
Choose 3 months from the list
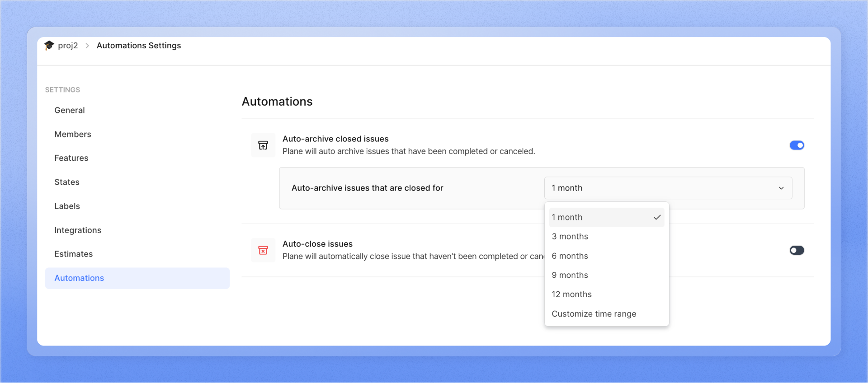pos(607,237)
